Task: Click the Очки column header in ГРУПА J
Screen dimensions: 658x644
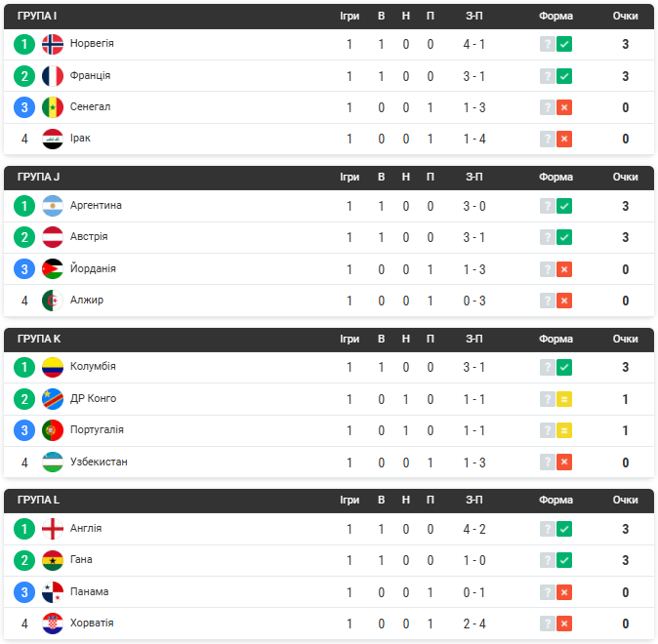Action: tap(625, 177)
